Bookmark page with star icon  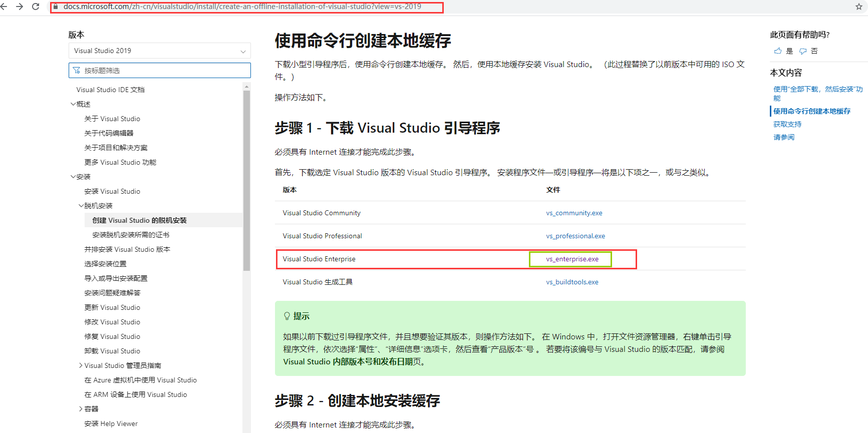pyautogui.click(x=859, y=7)
